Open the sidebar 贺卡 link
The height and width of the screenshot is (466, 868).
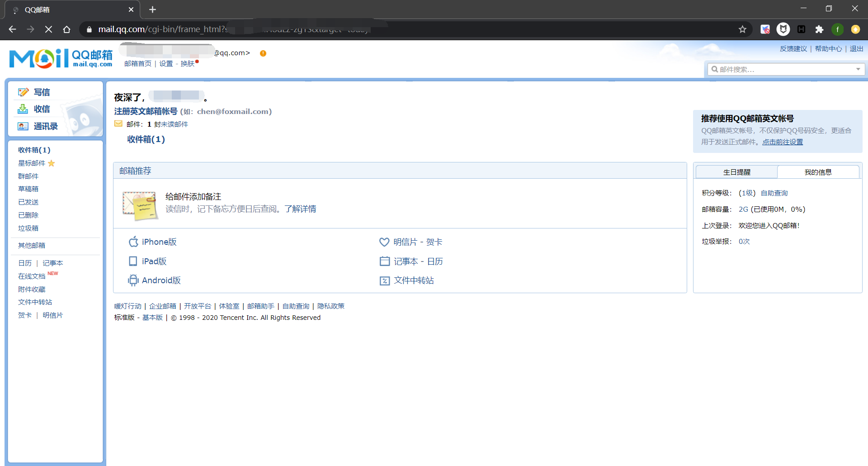[25, 315]
